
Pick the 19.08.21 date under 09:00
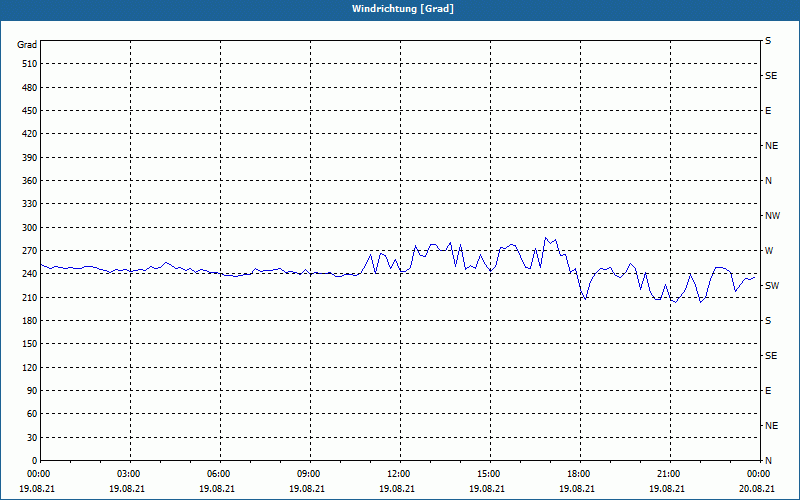point(307,489)
